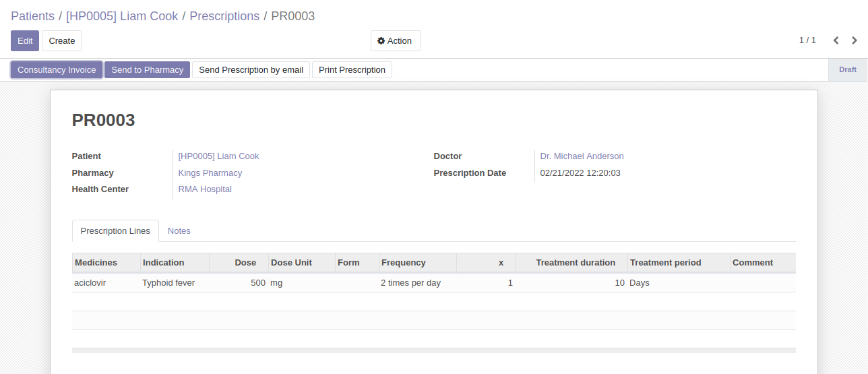Go to the previous record arrow
The image size is (868, 374).
point(836,40)
